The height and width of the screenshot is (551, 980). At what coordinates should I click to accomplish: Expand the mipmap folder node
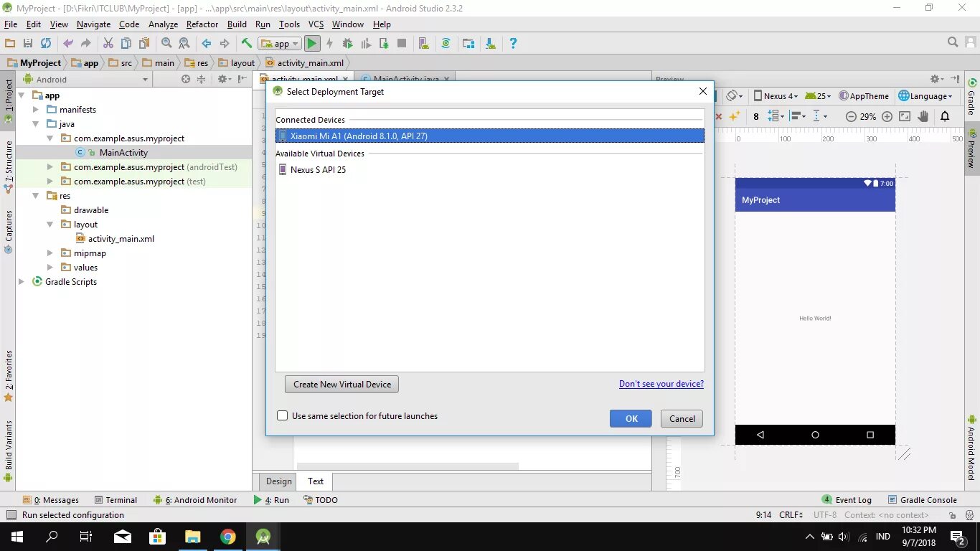[x=50, y=253]
